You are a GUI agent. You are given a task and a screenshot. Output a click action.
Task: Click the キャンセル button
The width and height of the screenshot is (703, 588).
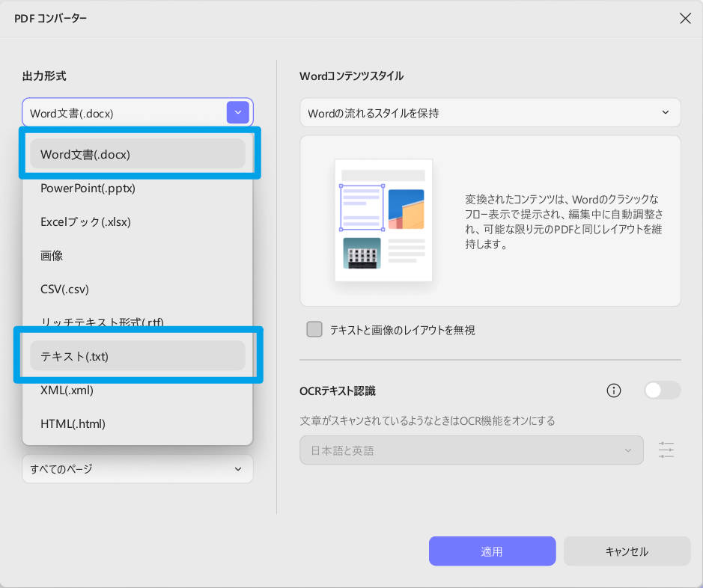coord(627,551)
